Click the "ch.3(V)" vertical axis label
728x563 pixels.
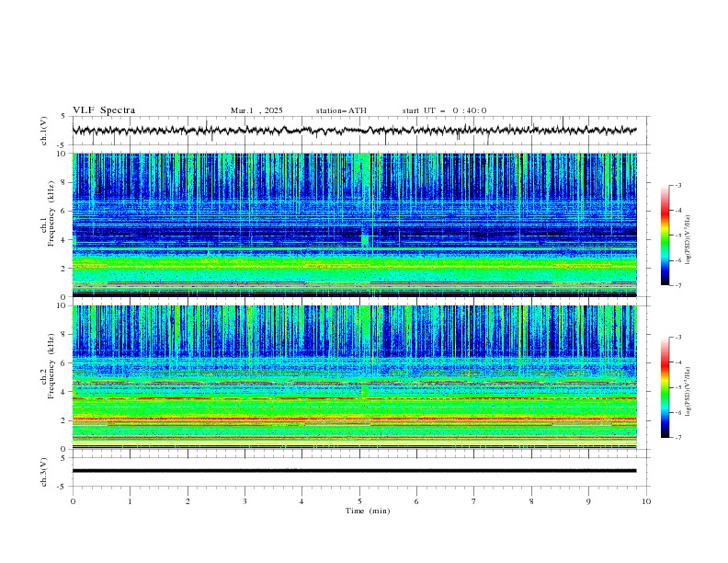click(44, 472)
